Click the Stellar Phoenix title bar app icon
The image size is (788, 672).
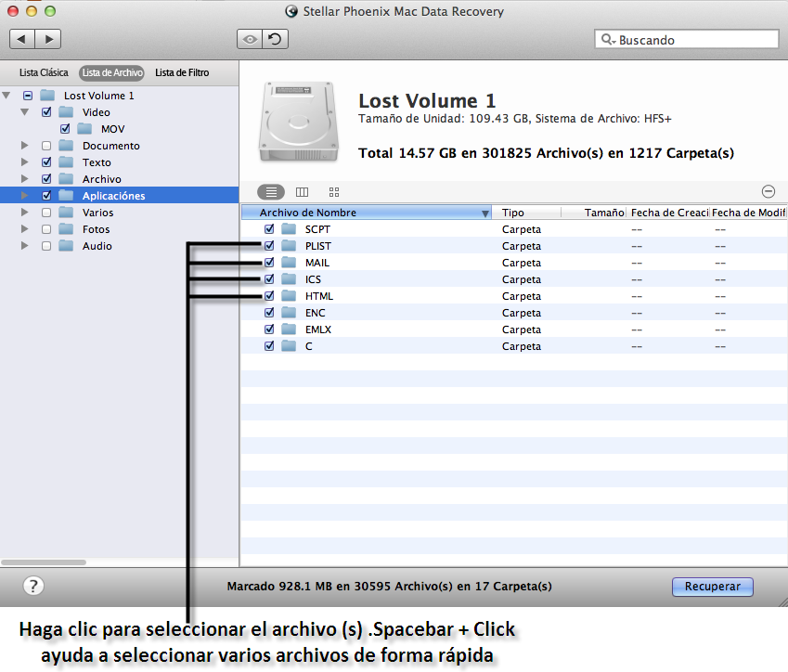[291, 11]
